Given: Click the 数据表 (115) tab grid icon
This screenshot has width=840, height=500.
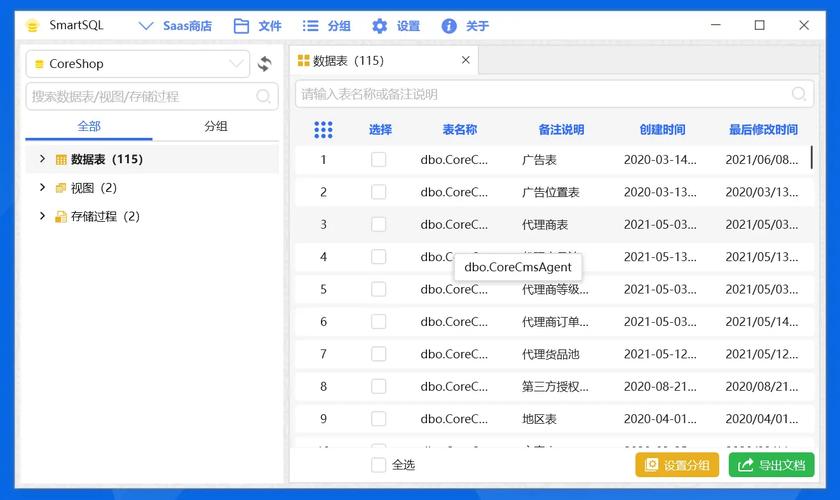Looking at the screenshot, I should [x=304, y=61].
